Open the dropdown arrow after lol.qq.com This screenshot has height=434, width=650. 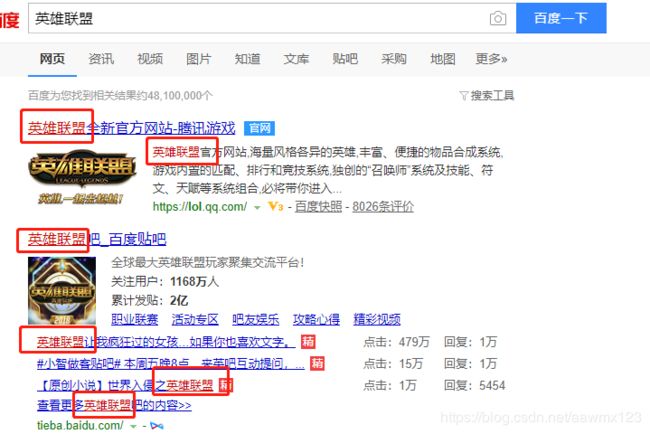click(257, 207)
